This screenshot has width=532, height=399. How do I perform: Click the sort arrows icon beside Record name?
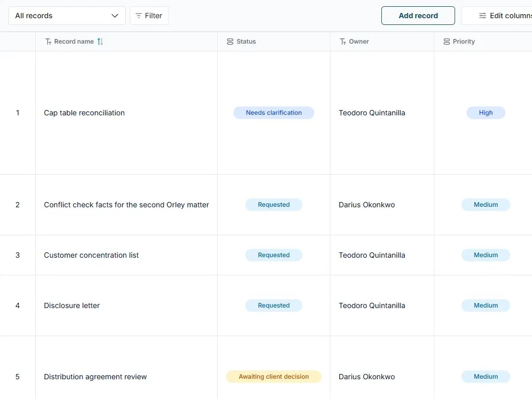(100, 42)
